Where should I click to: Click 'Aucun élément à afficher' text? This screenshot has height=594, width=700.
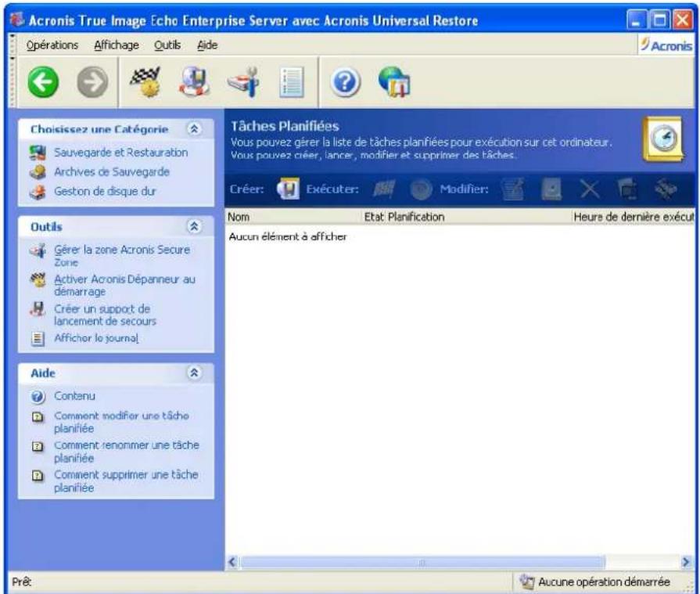click(x=288, y=236)
